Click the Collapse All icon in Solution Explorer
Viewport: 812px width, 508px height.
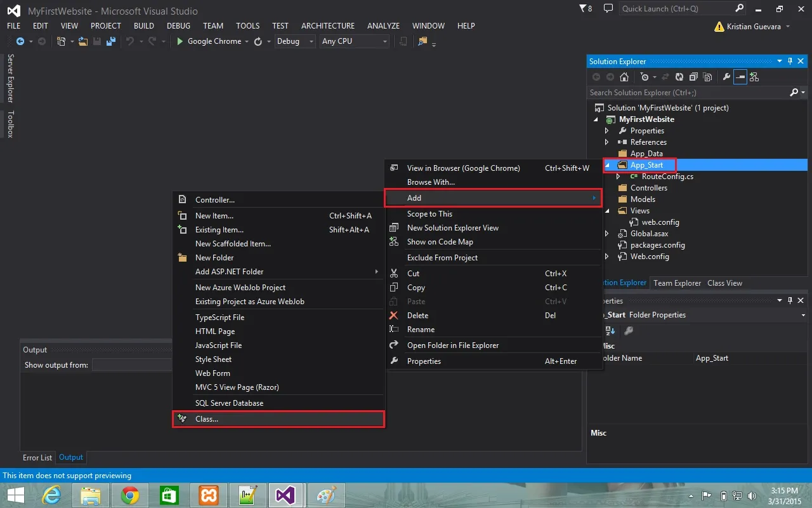693,77
